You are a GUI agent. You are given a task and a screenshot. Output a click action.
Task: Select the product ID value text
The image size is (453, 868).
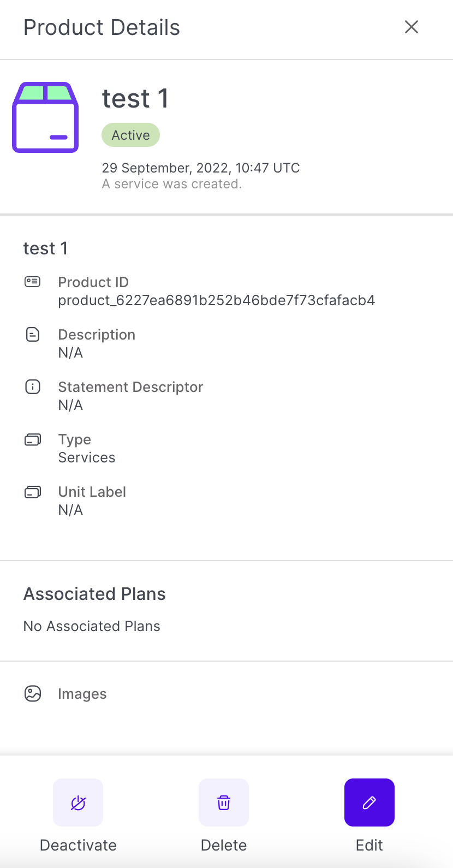tap(216, 300)
